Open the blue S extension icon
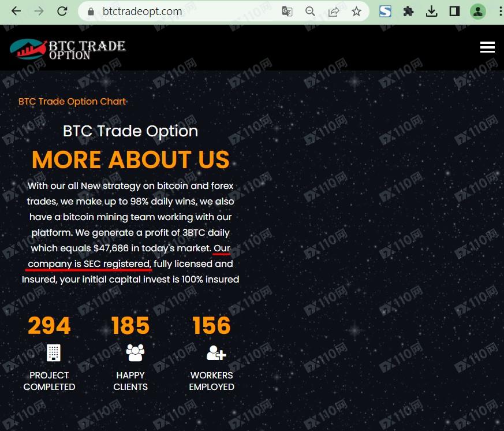Viewport: 504px width, 431px height. (385, 11)
